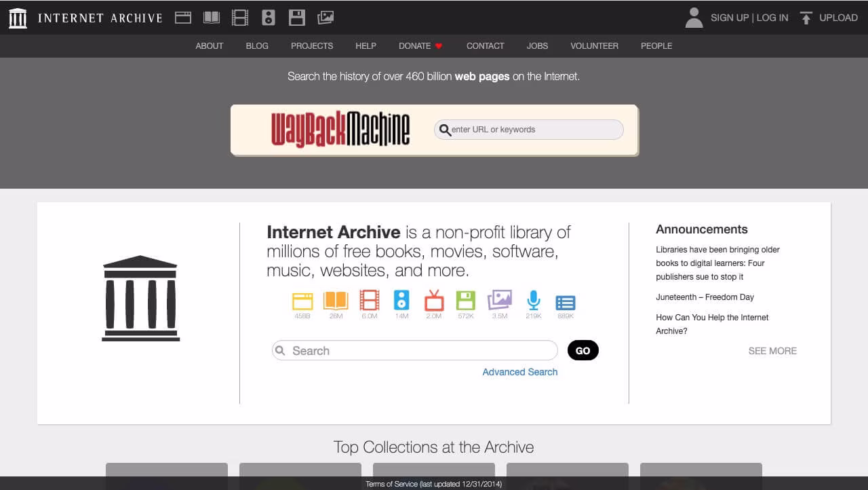This screenshot has width=868, height=490.
Task: Go to PROJECTS in the navigation bar
Action: [312, 46]
